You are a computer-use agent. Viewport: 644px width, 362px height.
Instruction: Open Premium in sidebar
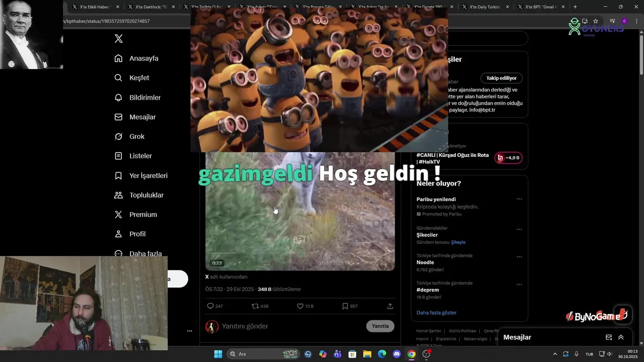(x=135, y=215)
